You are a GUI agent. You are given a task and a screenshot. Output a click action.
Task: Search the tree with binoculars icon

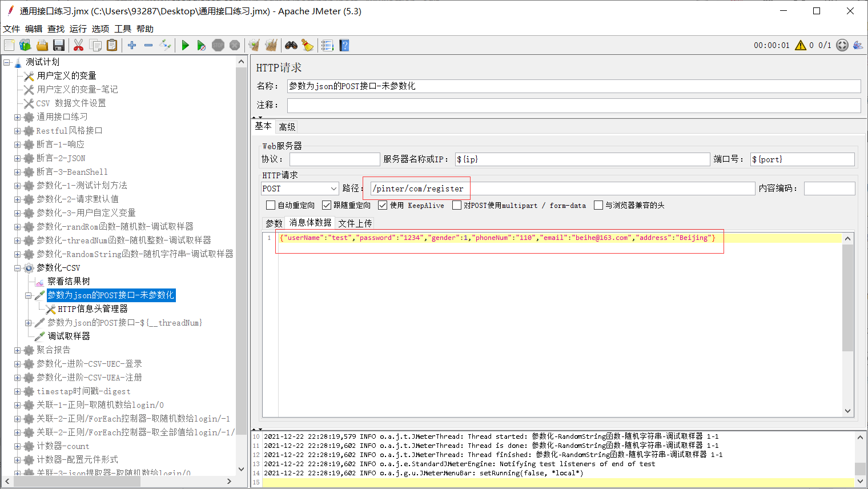tap(291, 45)
